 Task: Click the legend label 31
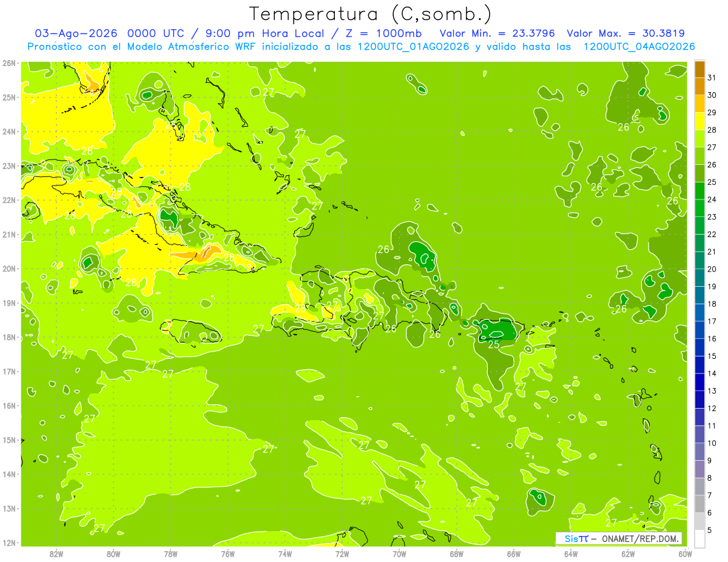pos(712,78)
